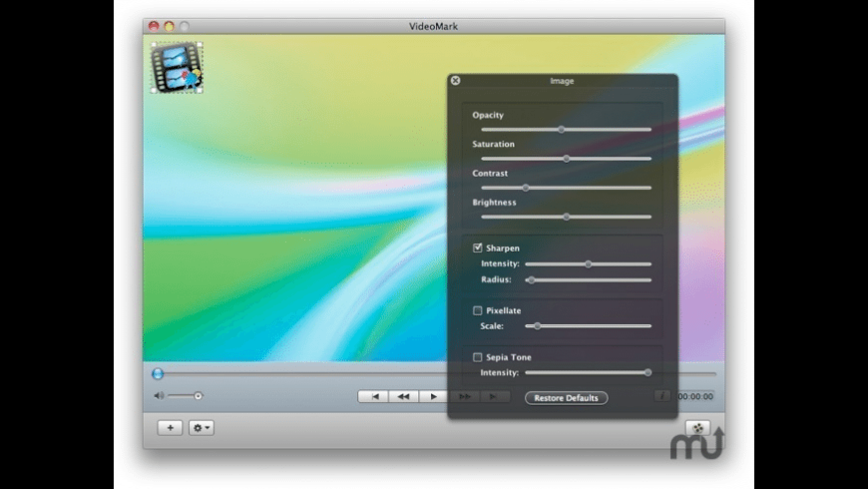
Task: Click the fast-forward button
Action: click(465, 396)
